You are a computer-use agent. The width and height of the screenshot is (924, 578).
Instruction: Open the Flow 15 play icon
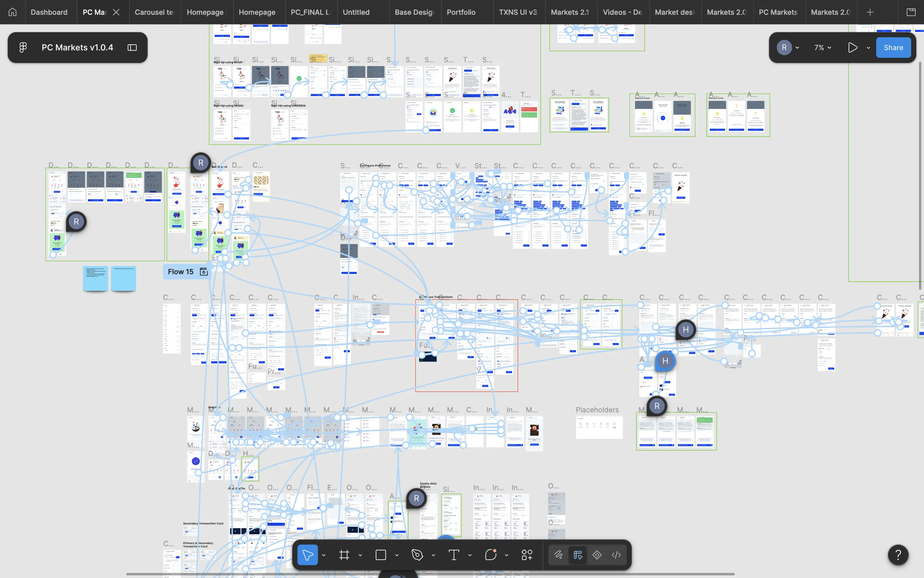pyautogui.click(x=204, y=271)
